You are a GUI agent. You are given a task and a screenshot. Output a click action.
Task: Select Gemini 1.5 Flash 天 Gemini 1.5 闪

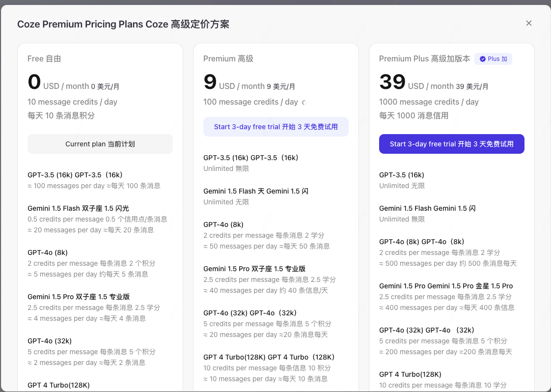256,191
